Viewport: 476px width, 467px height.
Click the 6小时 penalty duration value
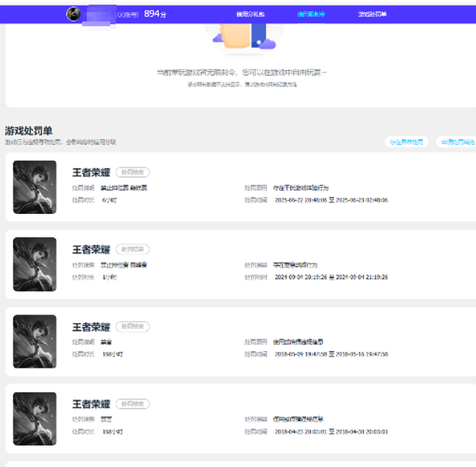(x=110, y=200)
